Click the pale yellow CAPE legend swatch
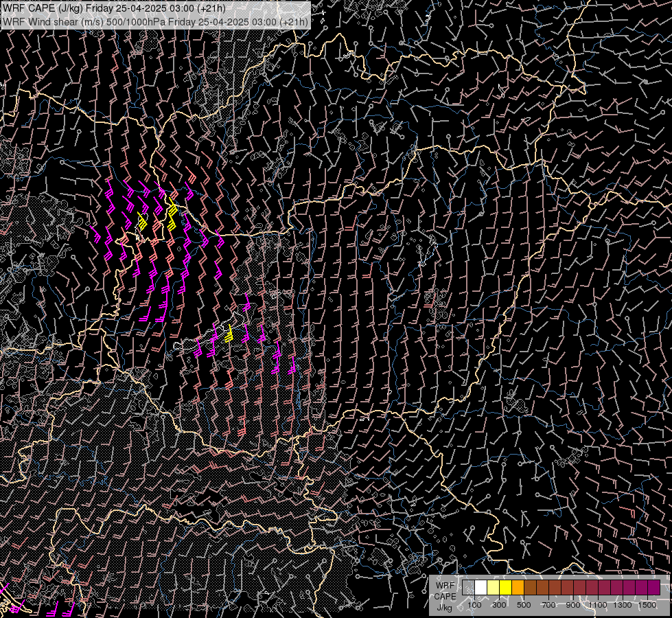The height and width of the screenshot is (618, 672). tap(494, 588)
